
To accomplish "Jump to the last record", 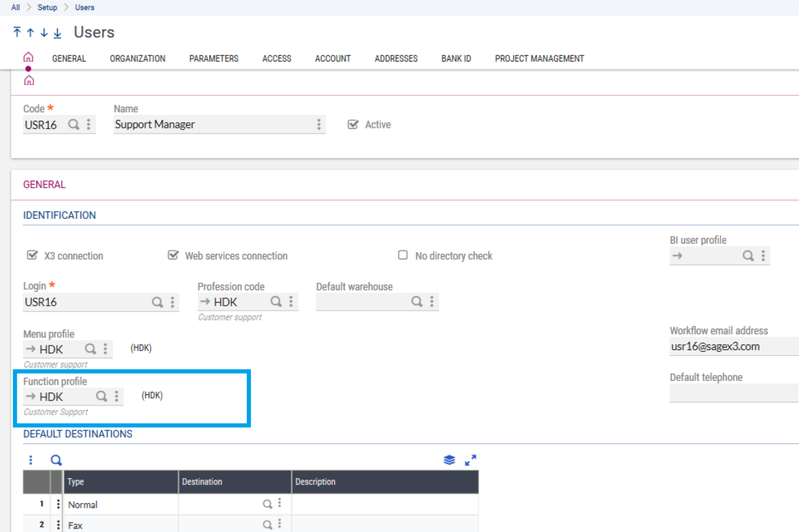I will (x=57, y=32).
